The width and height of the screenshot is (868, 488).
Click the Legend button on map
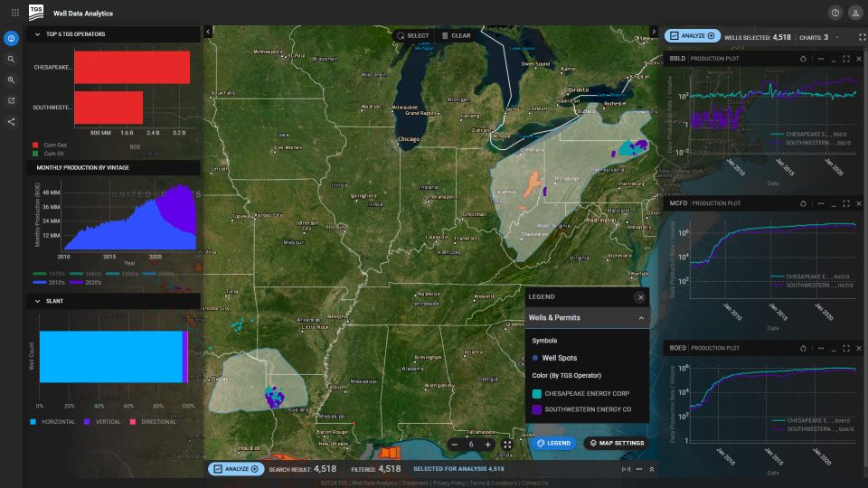(x=553, y=444)
